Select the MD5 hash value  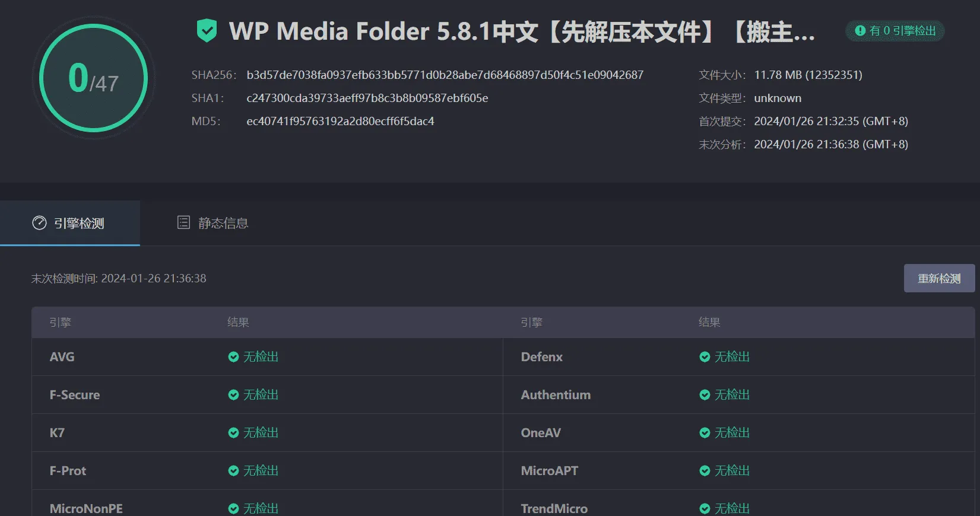coord(341,121)
